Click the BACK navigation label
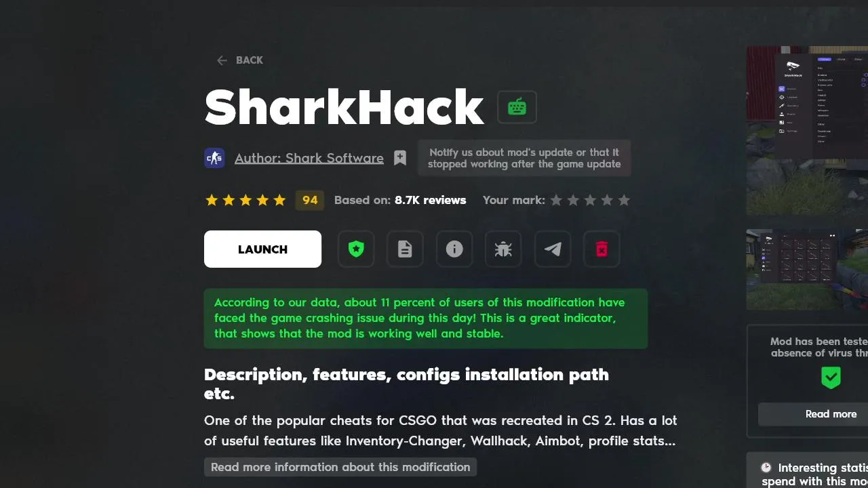The height and width of the screenshot is (488, 868). (x=250, y=60)
